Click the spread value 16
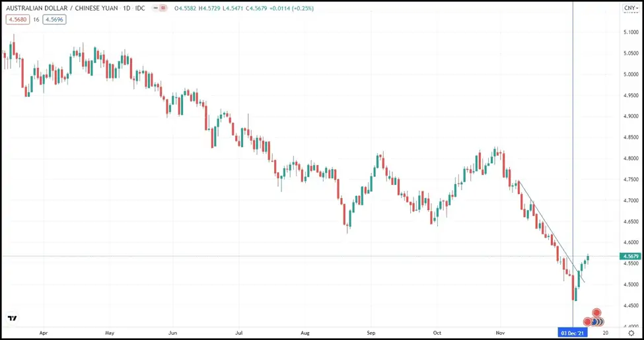 35,19
